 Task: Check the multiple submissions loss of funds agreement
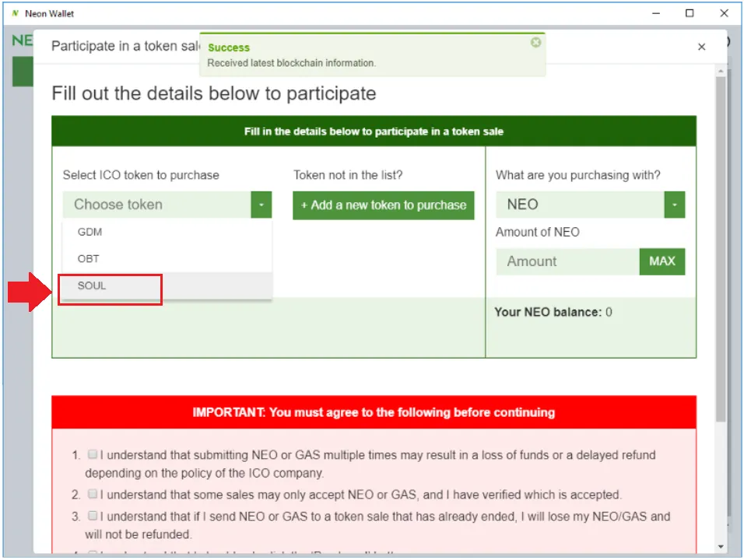pyautogui.click(x=93, y=454)
